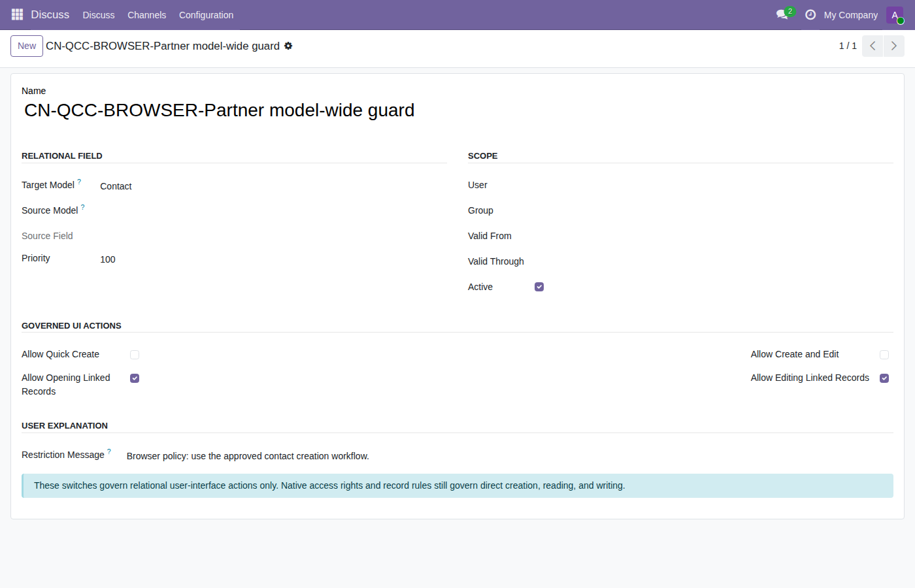
Task: Open the Channels menu
Action: [x=147, y=15]
